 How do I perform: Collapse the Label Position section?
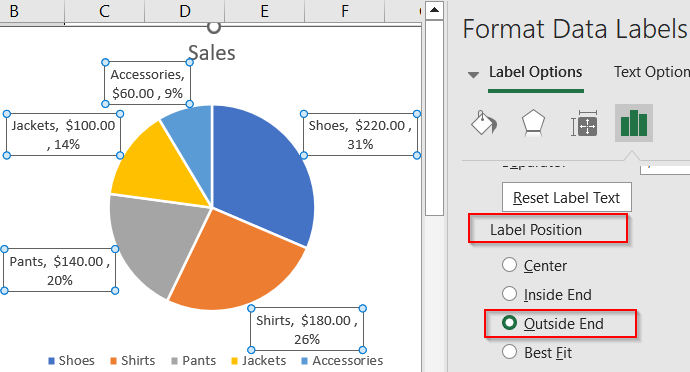536,229
